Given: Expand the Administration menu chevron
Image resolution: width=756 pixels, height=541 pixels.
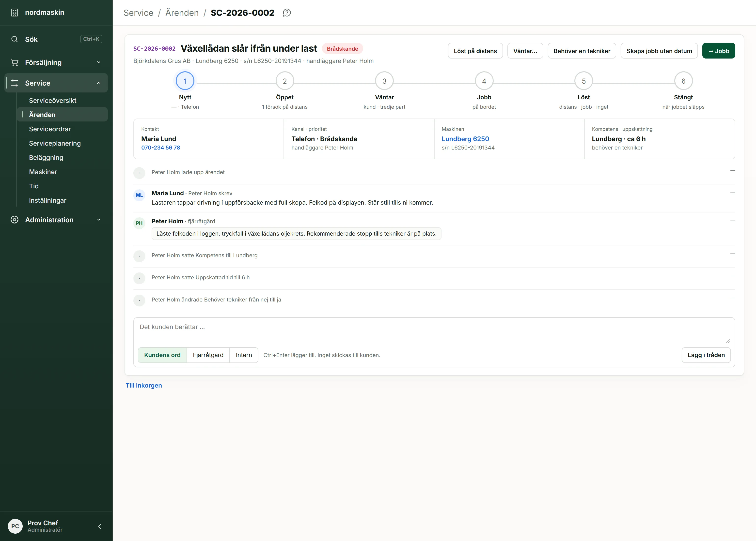Looking at the screenshot, I should point(99,220).
